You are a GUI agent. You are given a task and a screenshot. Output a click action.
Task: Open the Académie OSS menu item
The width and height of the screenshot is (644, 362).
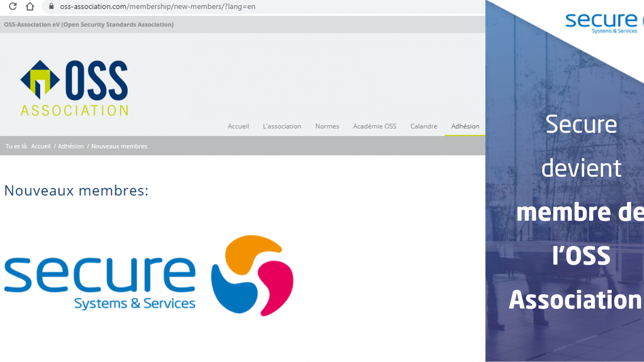tap(375, 126)
